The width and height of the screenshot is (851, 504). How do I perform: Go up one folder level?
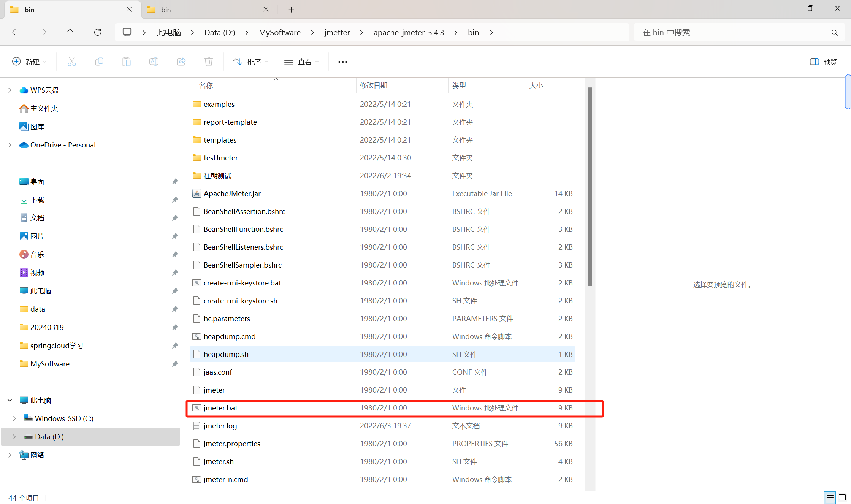click(x=70, y=32)
